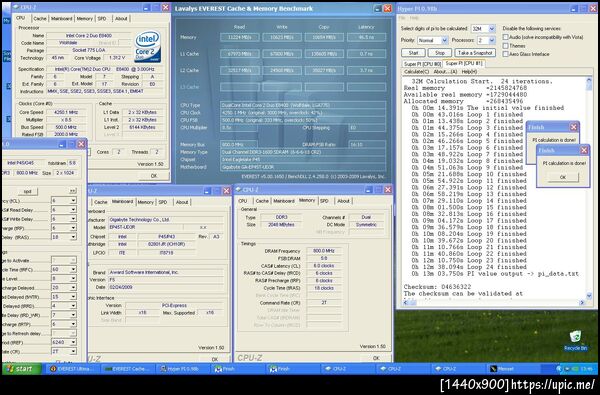600x395 pixels.
Task: Click the >> button in MemSet
Action: tap(72, 191)
